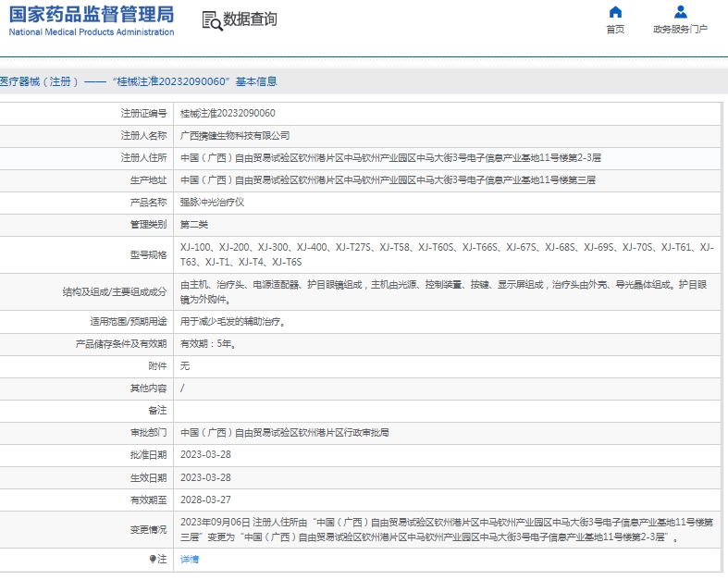Click the 产品储存条件及有效期 label
This screenshot has width=728, height=580.
click(120, 344)
